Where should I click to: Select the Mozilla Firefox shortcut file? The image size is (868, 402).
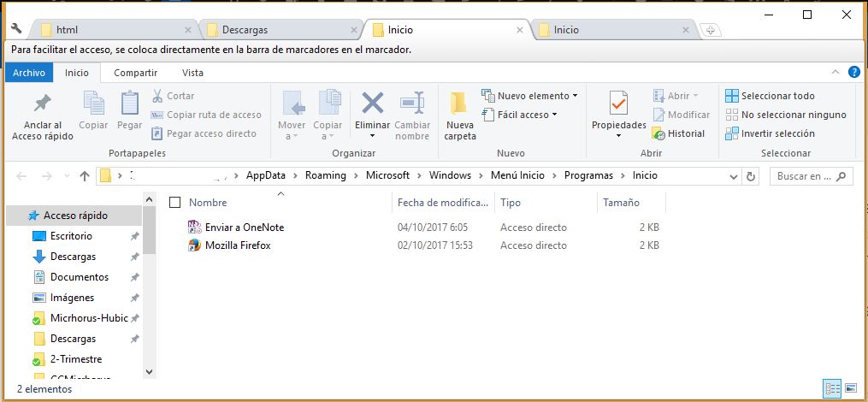tap(238, 245)
